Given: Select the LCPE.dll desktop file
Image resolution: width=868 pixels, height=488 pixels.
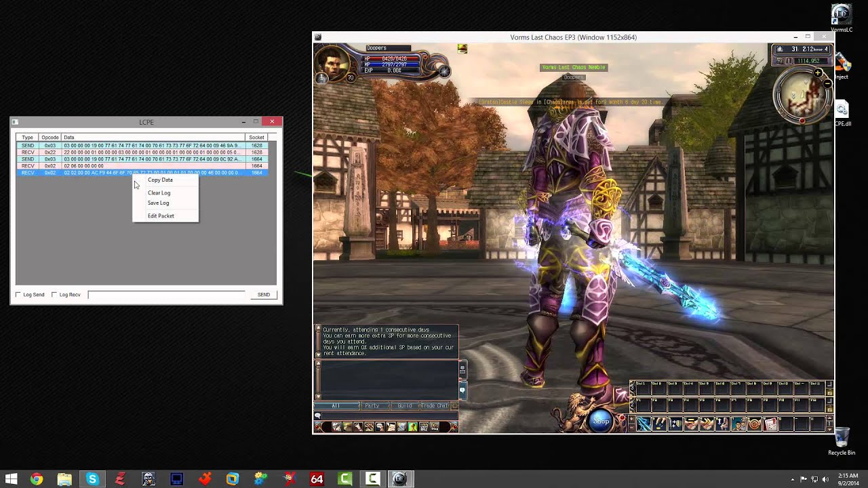Looking at the screenshot, I should pos(842,114).
